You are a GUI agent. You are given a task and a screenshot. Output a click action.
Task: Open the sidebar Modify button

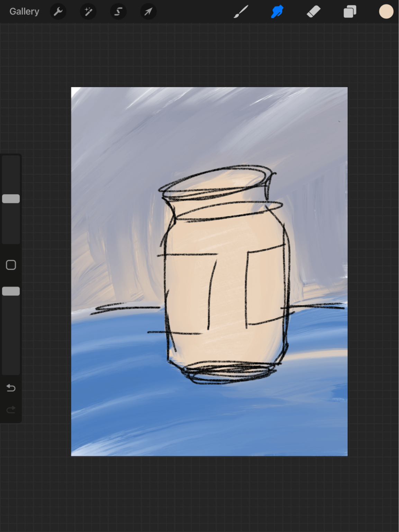(x=11, y=265)
